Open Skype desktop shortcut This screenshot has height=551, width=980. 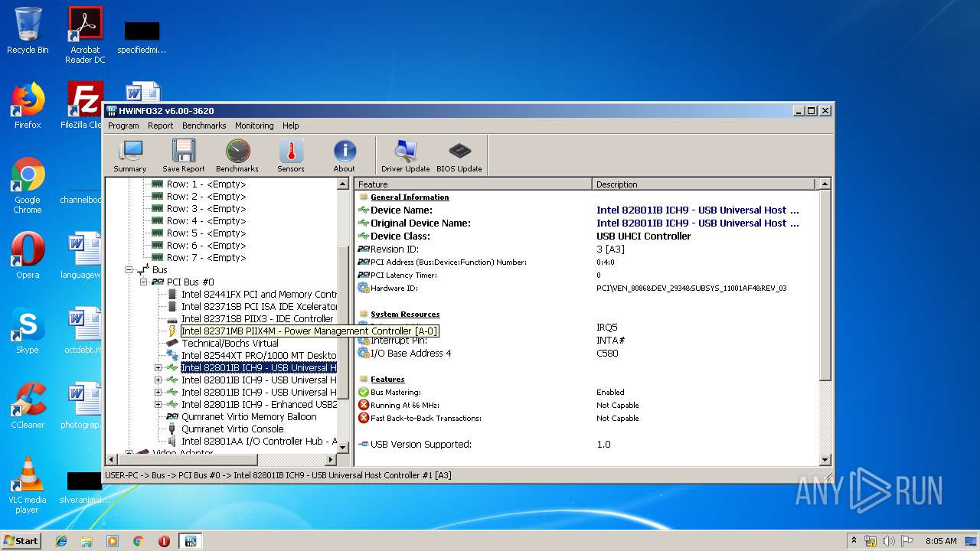28,331
